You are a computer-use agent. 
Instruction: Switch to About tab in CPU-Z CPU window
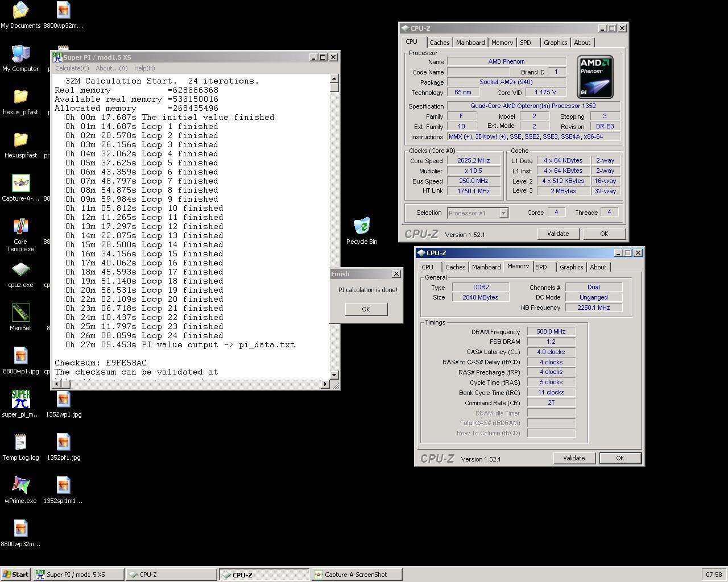point(582,43)
